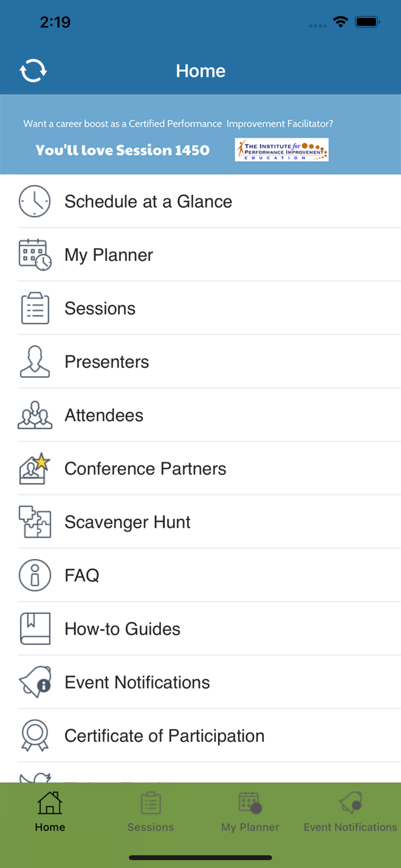Viewport: 401px width, 868px height.
Task: Tap the Wi-Fi icon in the status bar
Action: click(x=340, y=22)
